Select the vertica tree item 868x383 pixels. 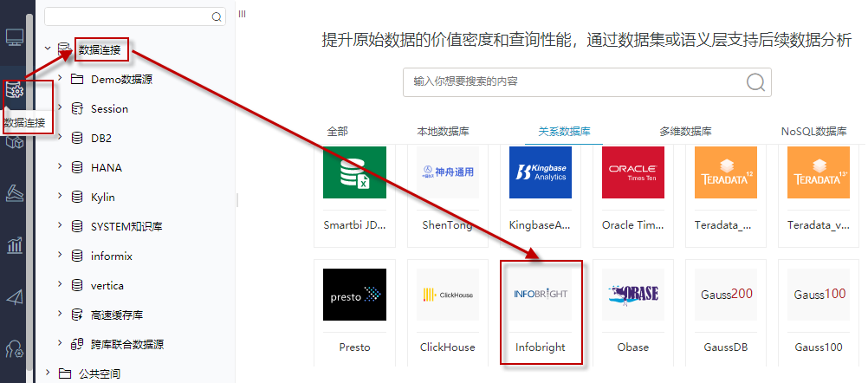coord(107,286)
